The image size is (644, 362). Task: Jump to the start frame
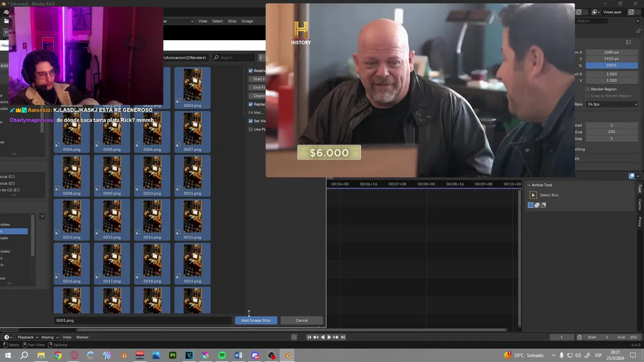pos(309,337)
